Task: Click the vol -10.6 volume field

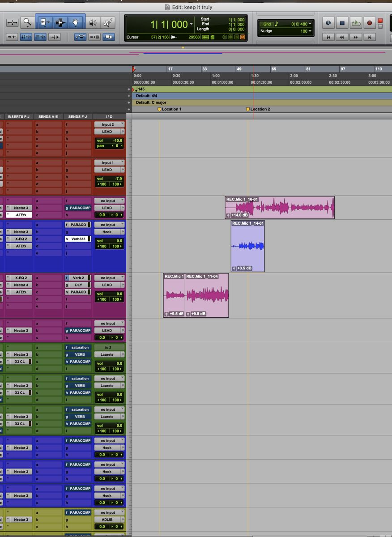Action: pos(109,141)
